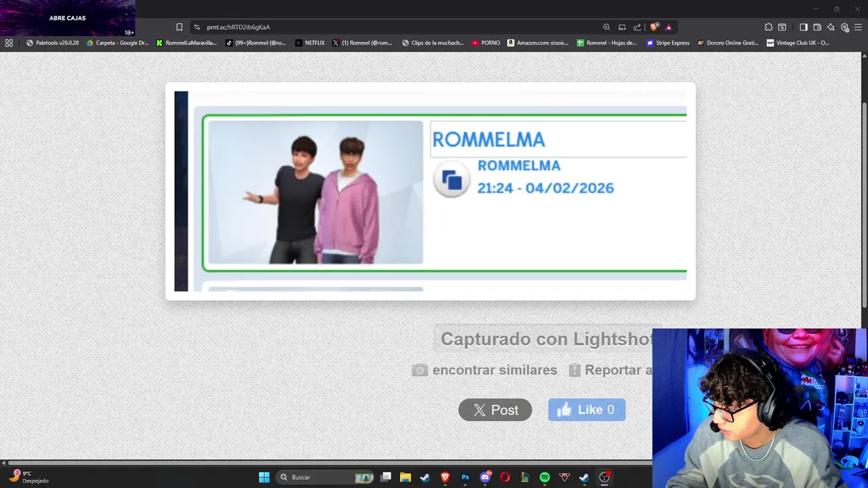Open Discord from the taskbar
This screenshot has width=868, height=488.
coord(485,477)
